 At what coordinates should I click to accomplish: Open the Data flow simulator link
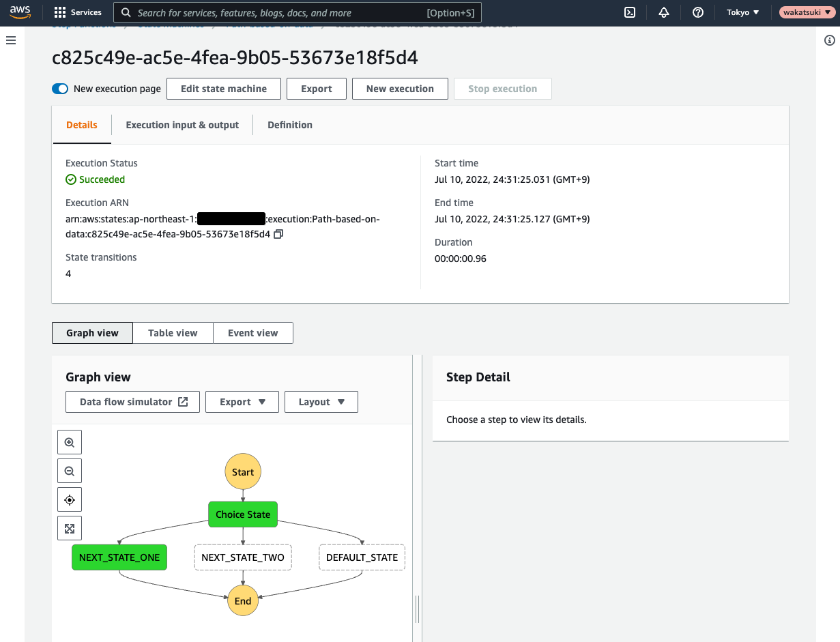coord(133,402)
